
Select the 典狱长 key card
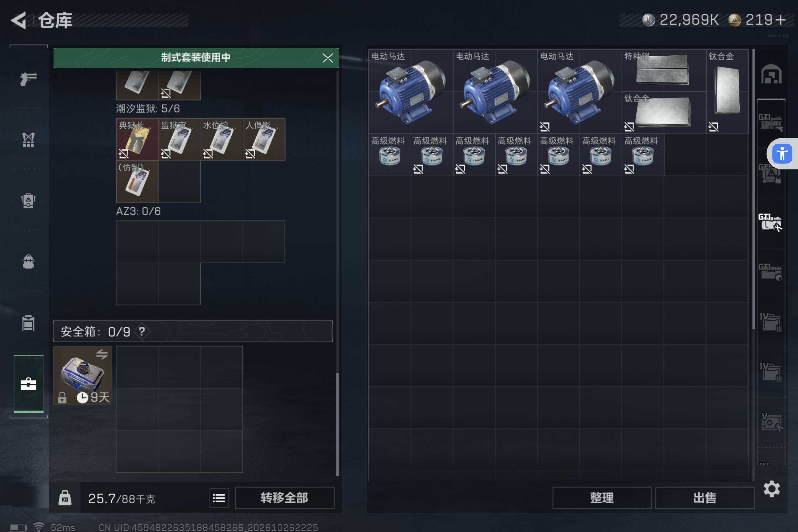click(137, 139)
